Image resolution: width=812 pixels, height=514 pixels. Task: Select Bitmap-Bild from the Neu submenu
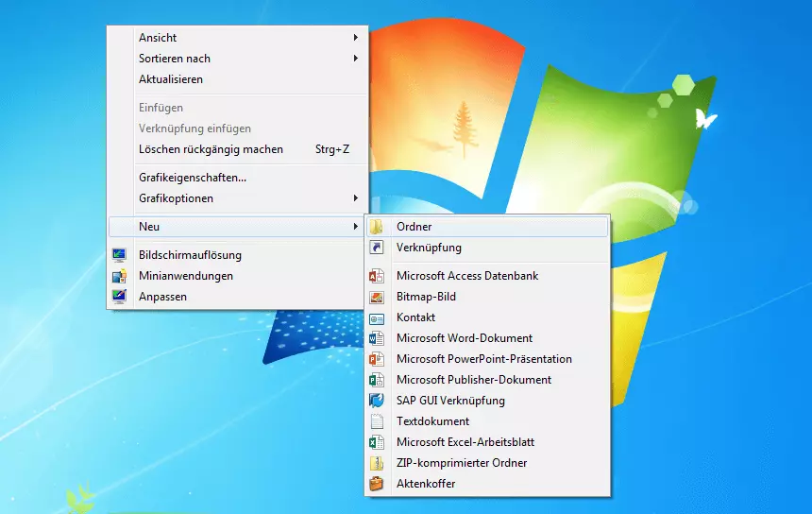point(487,297)
